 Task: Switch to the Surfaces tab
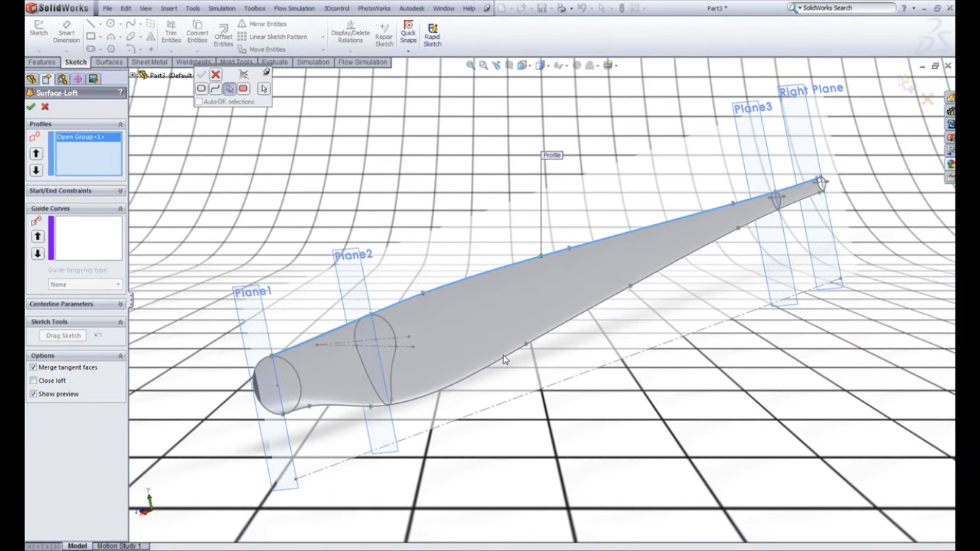click(x=109, y=62)
